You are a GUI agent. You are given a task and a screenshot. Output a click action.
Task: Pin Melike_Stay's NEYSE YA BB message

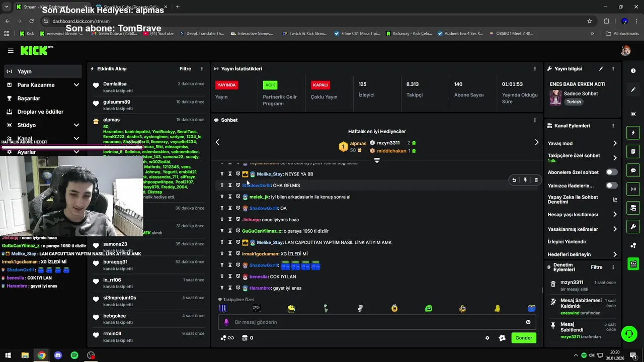click(x=525, y=180)
